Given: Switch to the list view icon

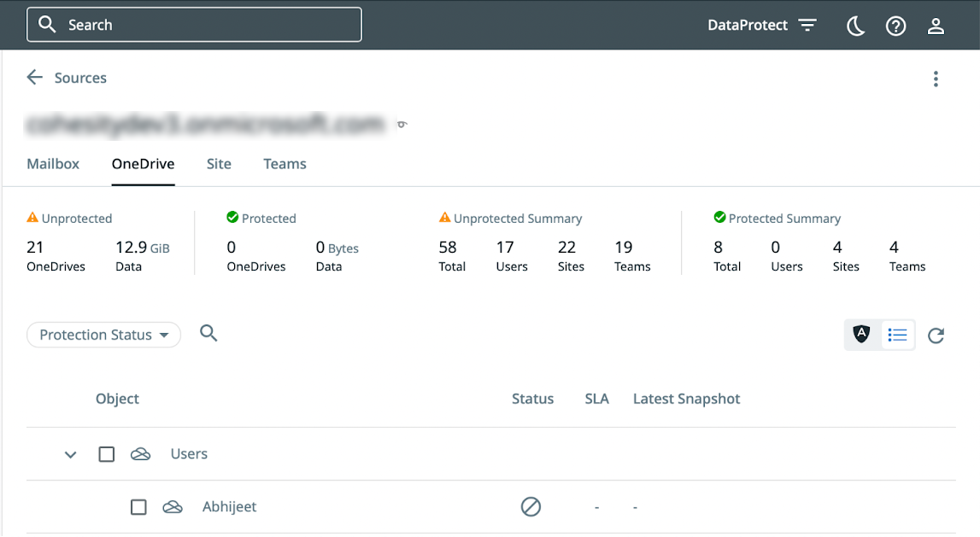Looking at the screenshot, I should click(x=897, y=335).
